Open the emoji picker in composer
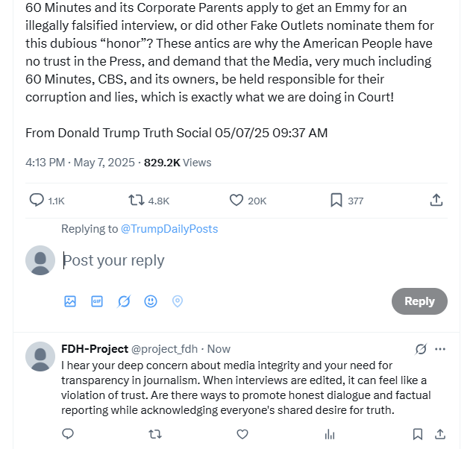This screenshot has height=449, width=476. tap(151, 301)
